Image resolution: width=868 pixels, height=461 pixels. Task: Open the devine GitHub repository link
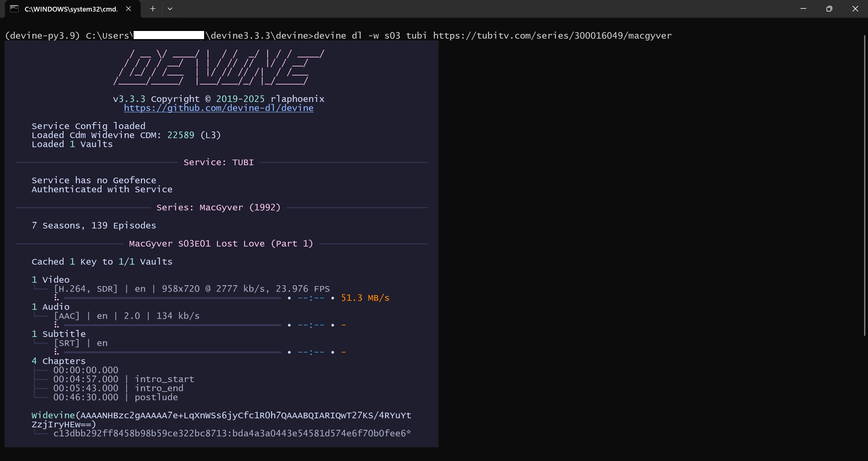[218, 108]
